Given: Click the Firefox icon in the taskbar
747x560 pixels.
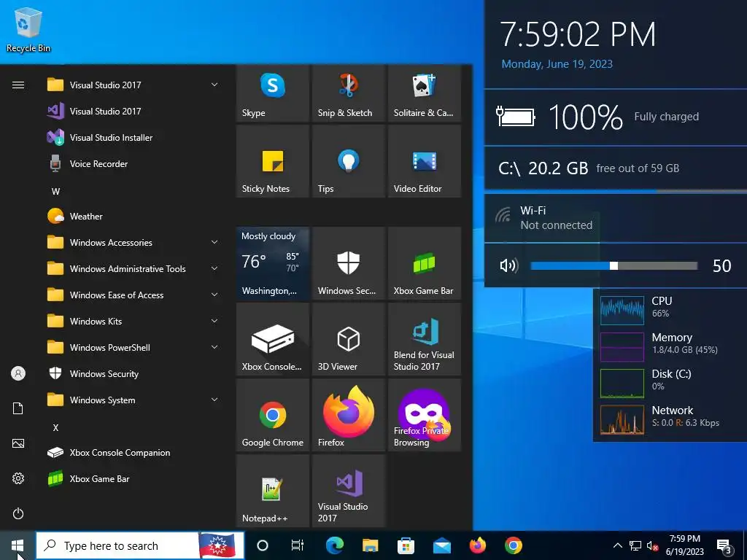Looking at the screenshot, I should 477,545.
